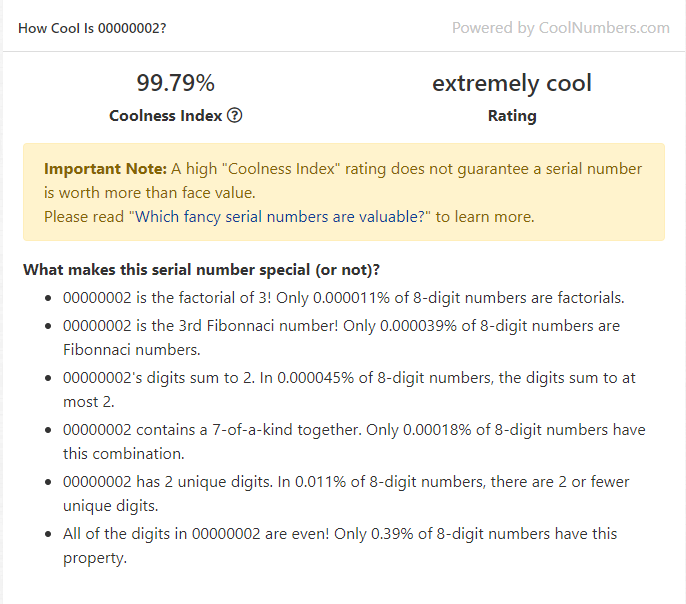
Task: Click "to learn more" text after the link
Action: pos(485,216)
